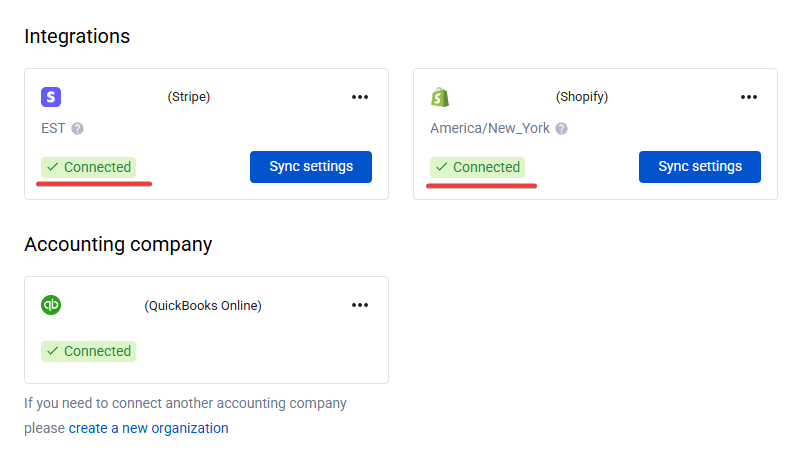Click the America/New_York timezone text
786x455 pixels.
491,129
